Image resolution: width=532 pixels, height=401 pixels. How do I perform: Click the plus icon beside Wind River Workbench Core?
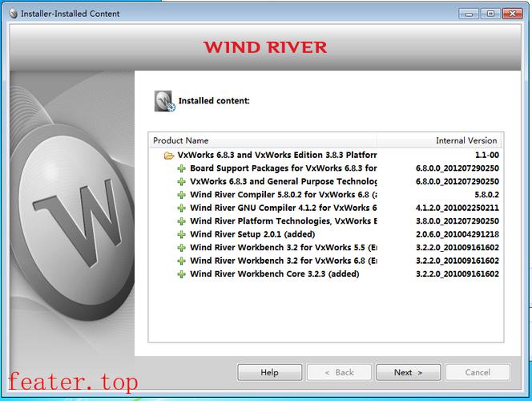pyautogui.click(x=182, y=273)
